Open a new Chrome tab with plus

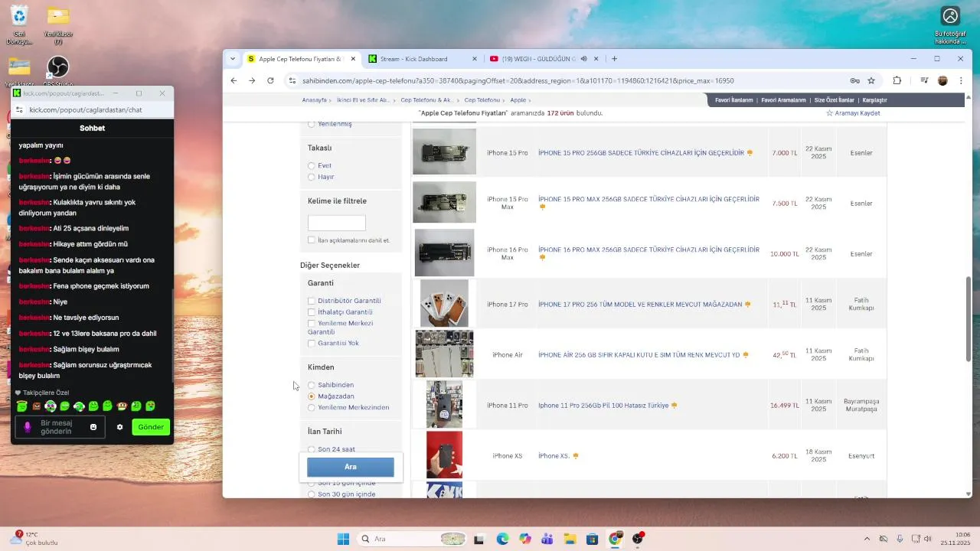pos(614,59)
